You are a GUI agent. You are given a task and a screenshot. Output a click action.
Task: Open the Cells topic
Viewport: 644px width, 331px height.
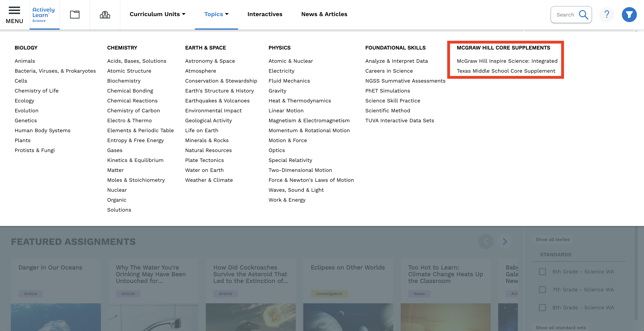coord(21,81)
